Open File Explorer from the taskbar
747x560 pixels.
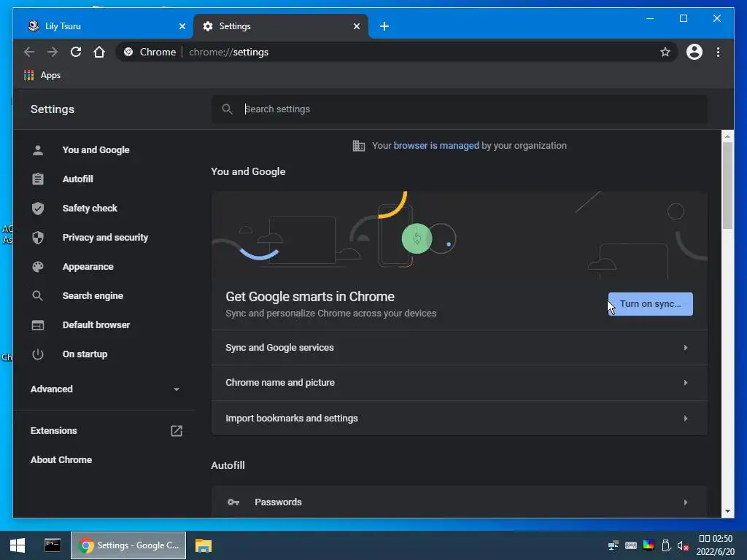click(x=204, y=545)
